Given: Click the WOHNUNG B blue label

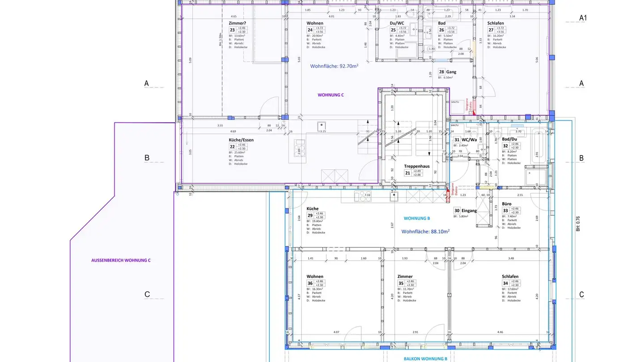Looking at the screenshot, I should 416,219.
